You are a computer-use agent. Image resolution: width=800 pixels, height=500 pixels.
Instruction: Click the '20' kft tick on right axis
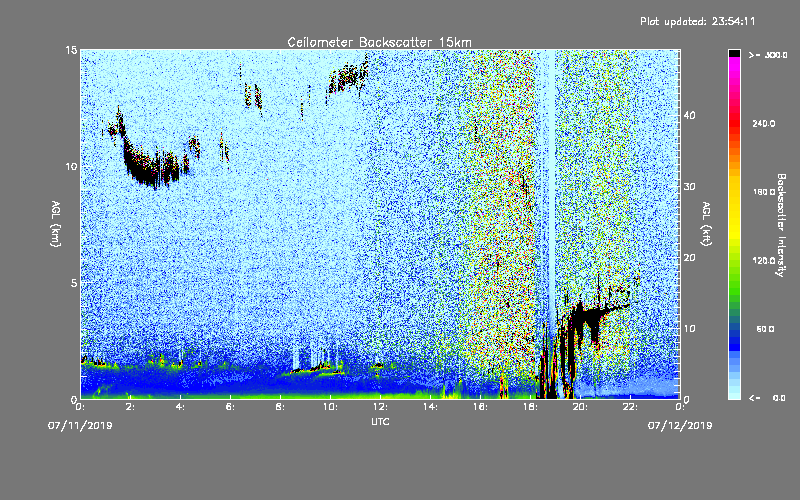(689, 258)
